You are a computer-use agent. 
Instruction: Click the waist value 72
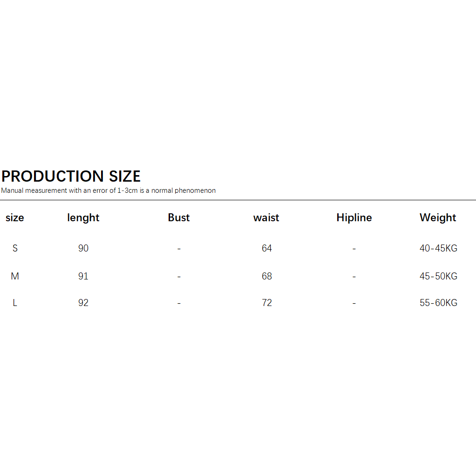tap(267, 303)
